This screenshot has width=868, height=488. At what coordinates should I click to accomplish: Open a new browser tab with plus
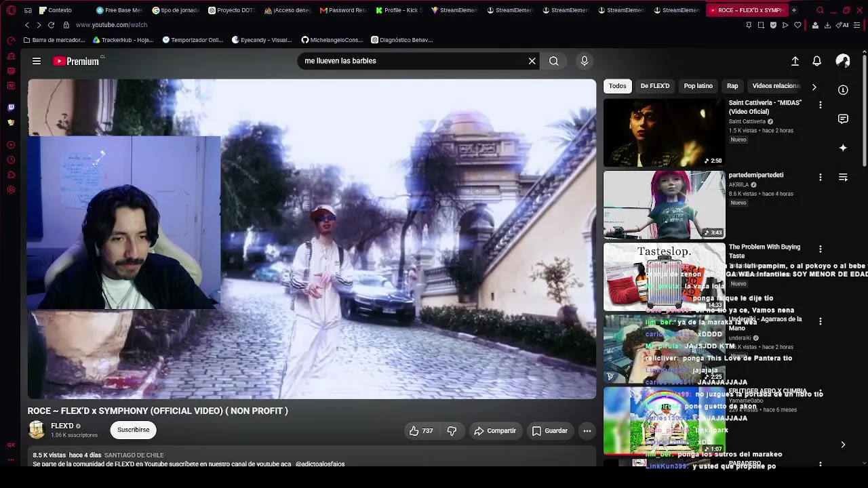[x=794, y=10]
